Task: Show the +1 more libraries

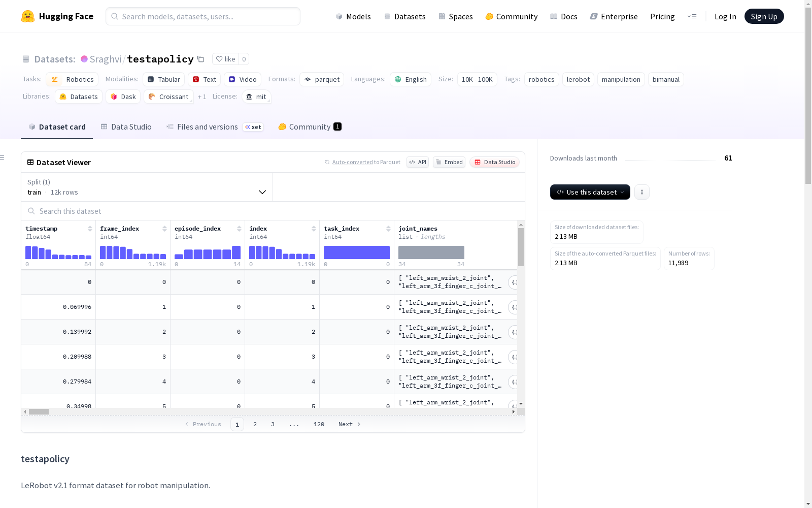Action: pos(202,97)
